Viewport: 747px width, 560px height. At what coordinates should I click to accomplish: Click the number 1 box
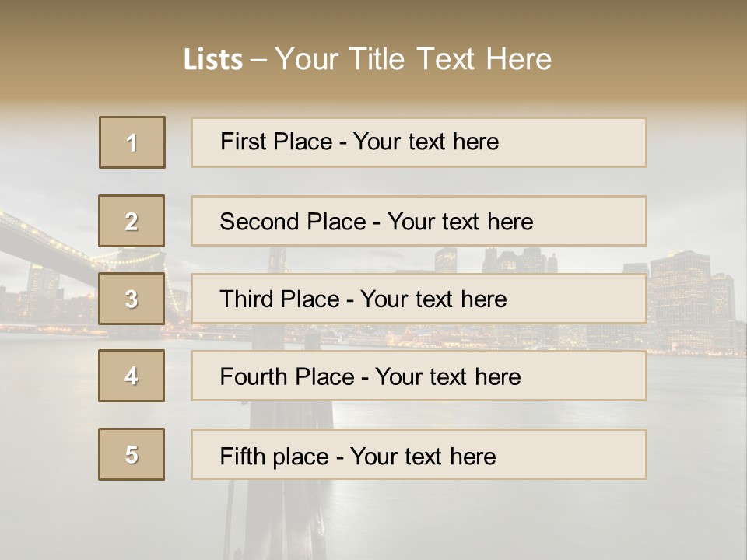tap(132, 142)
